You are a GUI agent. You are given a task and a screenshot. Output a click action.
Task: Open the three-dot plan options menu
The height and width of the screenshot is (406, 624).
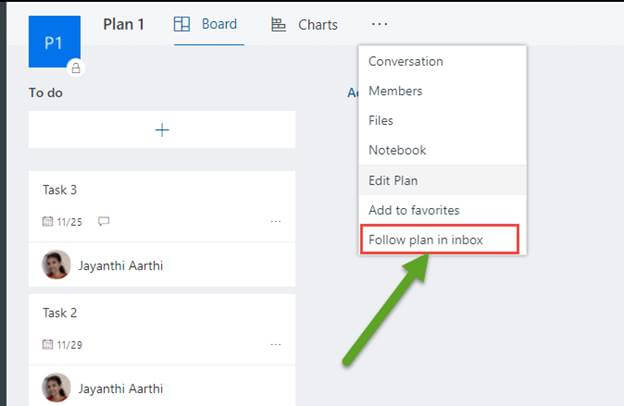pyautogui.click(x=379, y=24)
